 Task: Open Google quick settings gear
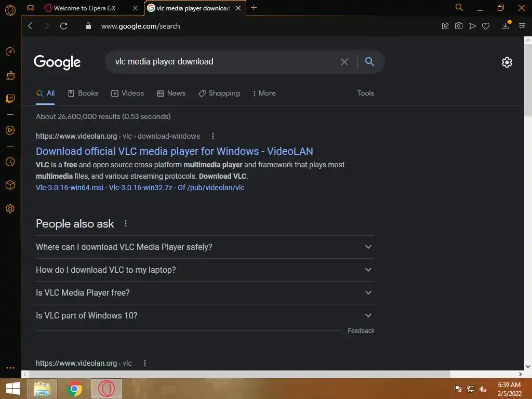[x=507, y=62]
